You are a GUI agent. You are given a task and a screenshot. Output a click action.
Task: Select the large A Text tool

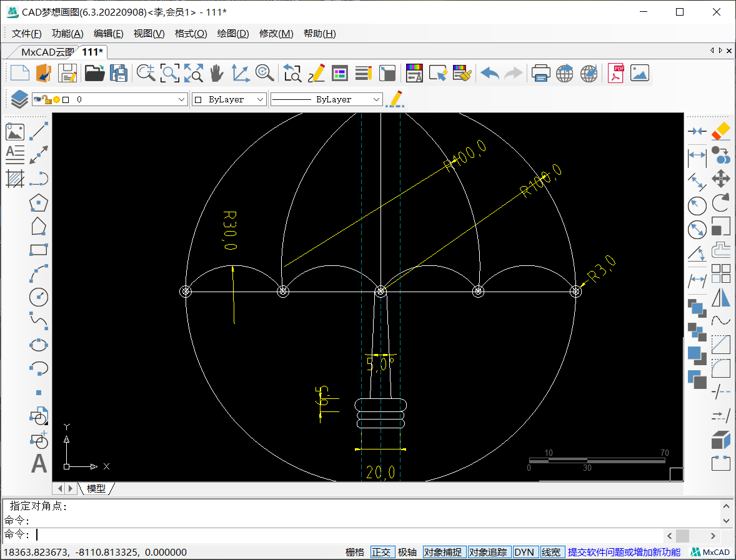pos(39,463)
